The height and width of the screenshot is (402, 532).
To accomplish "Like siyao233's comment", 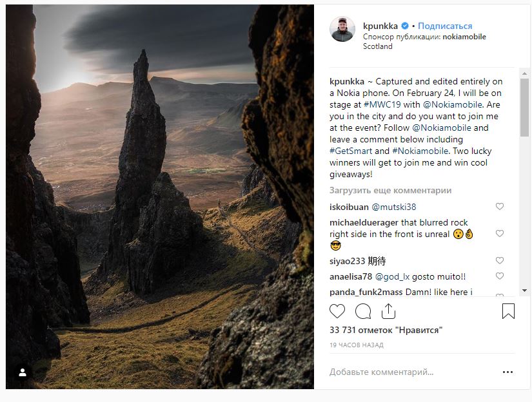I will click(x=499, y=261).
